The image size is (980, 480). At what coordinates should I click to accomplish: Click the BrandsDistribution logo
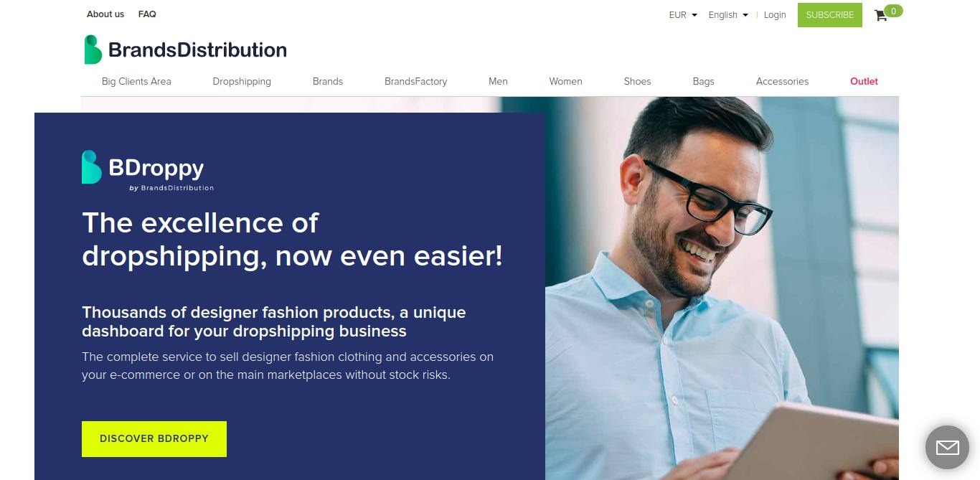pyautogui.click(x=185, y=50)
